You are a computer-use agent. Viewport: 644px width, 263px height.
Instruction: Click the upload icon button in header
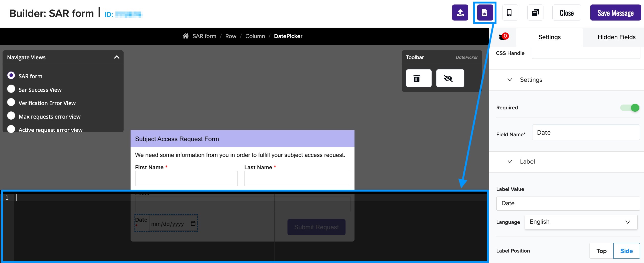(460, 13)
